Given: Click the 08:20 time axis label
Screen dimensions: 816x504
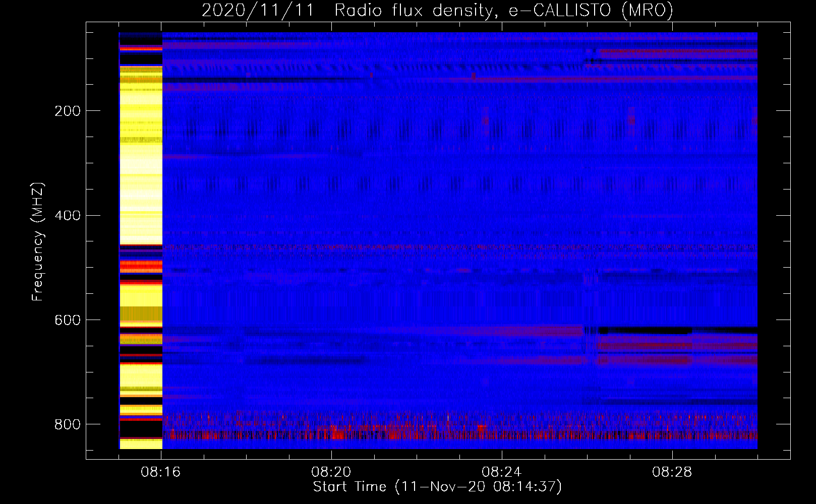Looking at the screenshot, I should (331, 472).
